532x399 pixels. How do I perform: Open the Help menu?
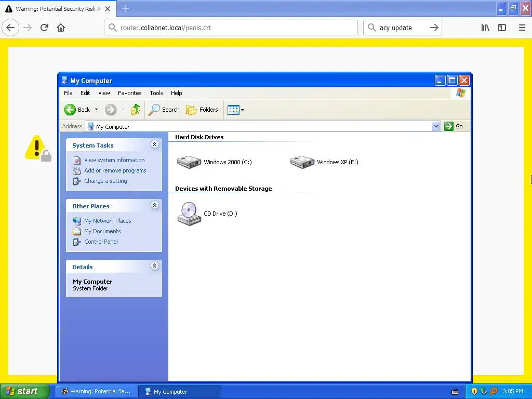pos(177,93)
